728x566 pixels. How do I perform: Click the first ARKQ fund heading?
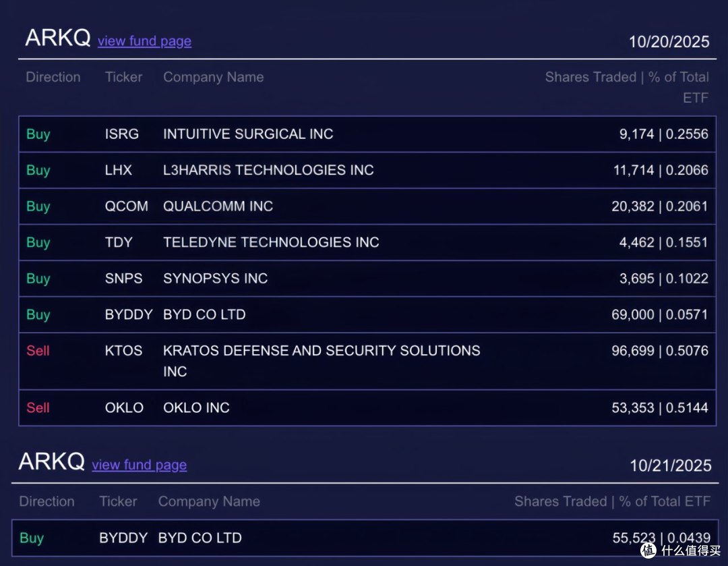[57, 38]
